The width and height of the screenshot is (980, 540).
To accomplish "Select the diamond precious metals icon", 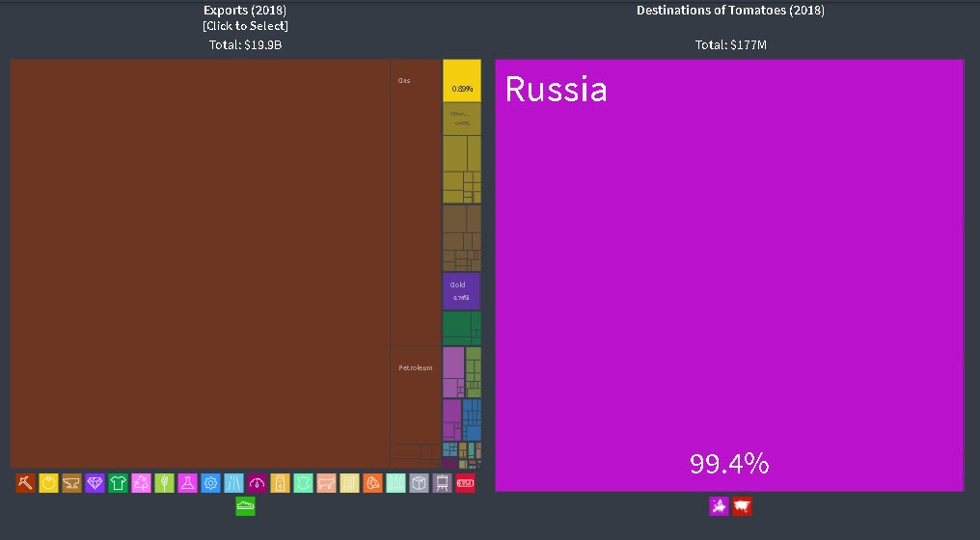I will 95,483.
